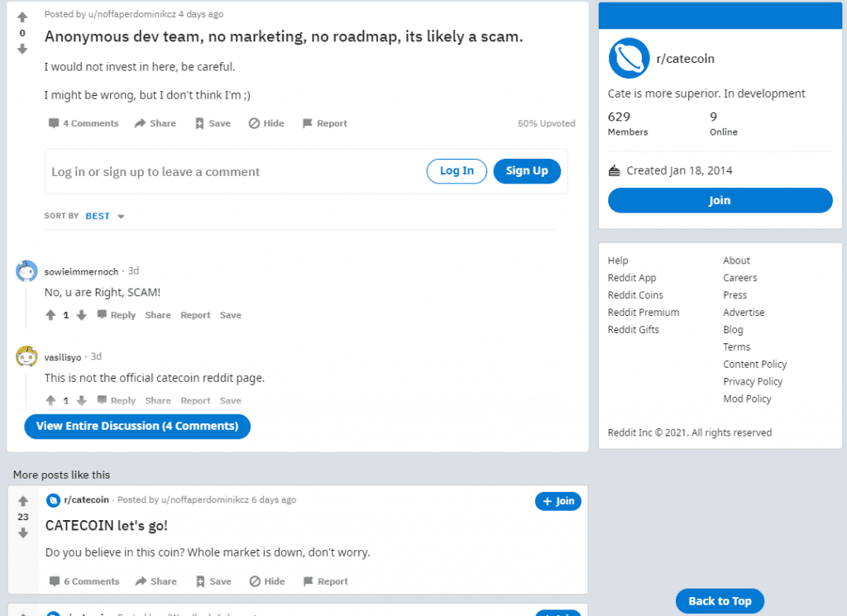The width and height of the screenshot is (847, 616).
Task: Open the Sort By Best dropdown
Action: pyautogui.click(x=105, y=216)
